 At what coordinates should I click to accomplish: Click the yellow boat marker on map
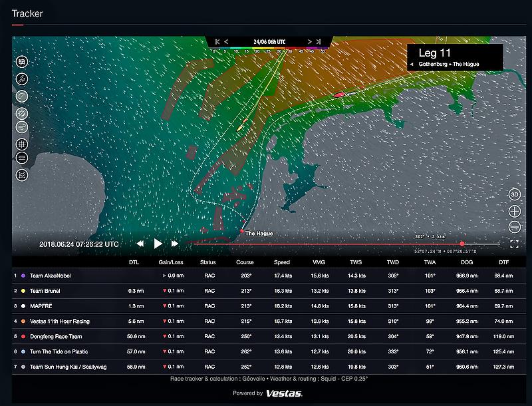coord(239,128)
